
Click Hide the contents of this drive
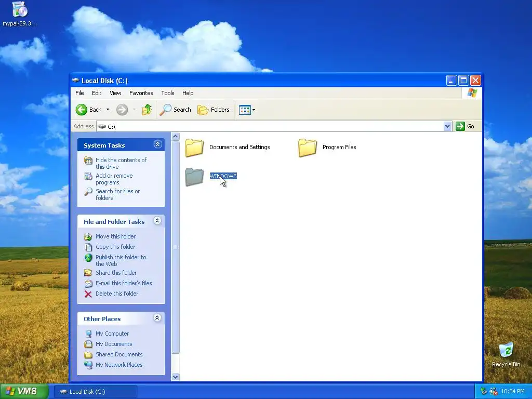(121, 163)
